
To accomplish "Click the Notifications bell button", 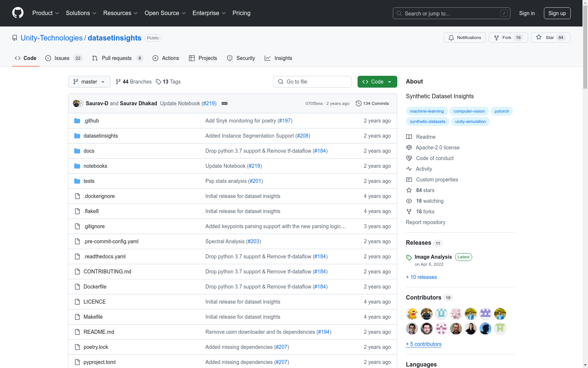I will pos(465,38).
